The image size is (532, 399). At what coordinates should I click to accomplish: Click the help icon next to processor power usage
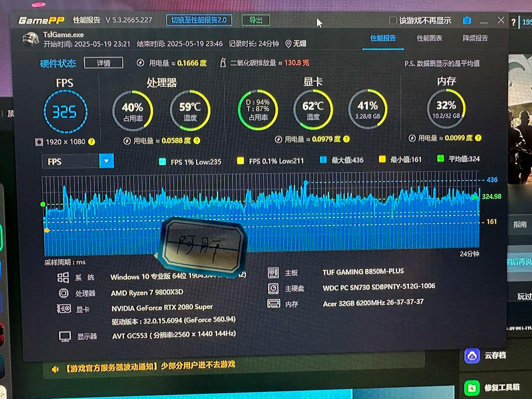point(197,141)
